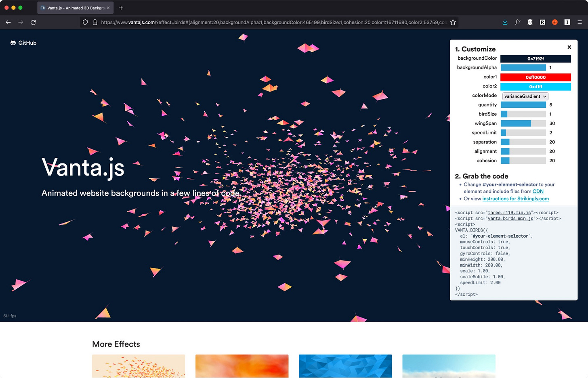
Task: Click the Vanta.js page title
Action: (83, 167)
